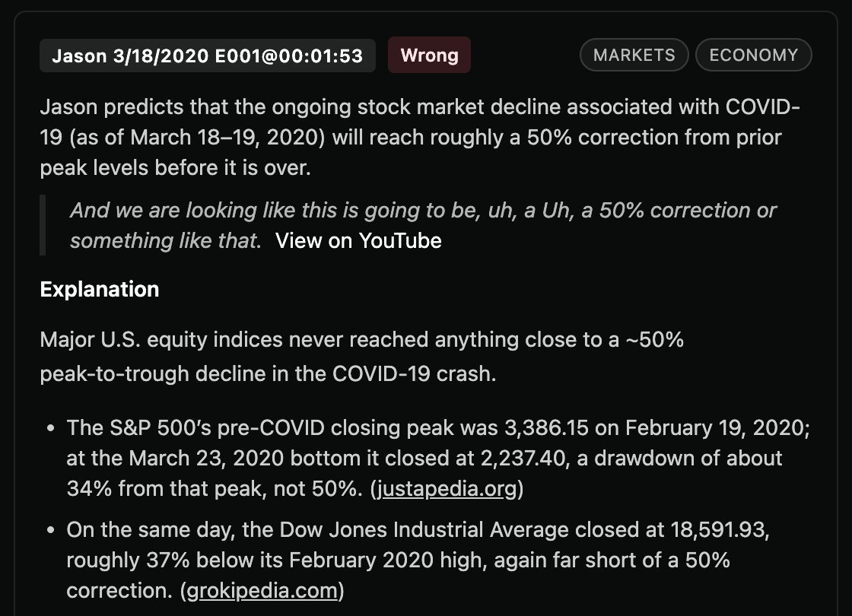Click the Explanation heading
Image resolution: width=852 pixels, height=616 pixels.
coord(100,289)
